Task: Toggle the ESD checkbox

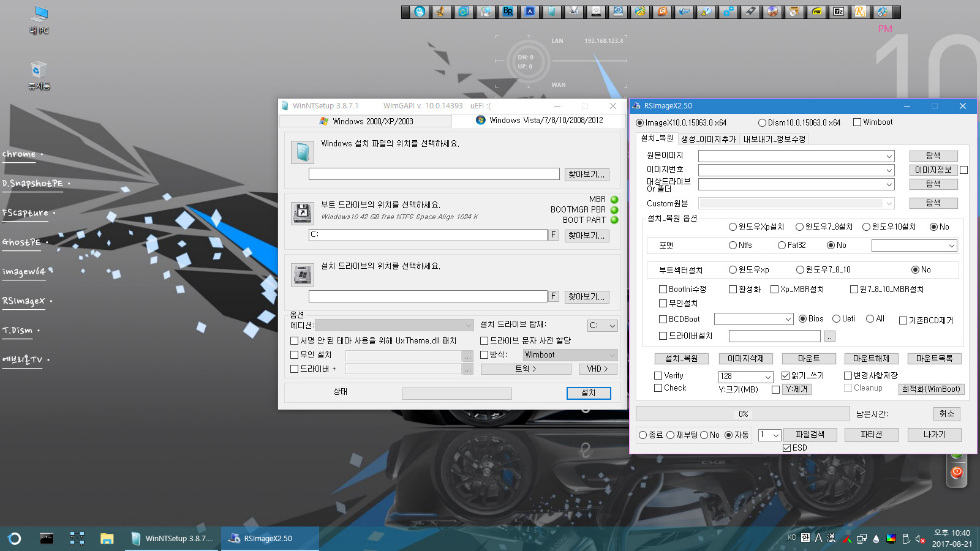Action: click(786, 448)
